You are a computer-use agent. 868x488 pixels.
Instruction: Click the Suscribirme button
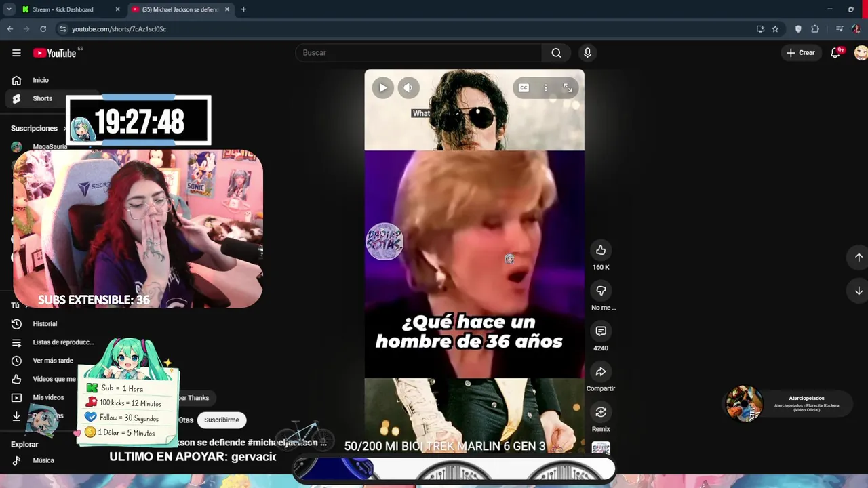pos(222,420)
